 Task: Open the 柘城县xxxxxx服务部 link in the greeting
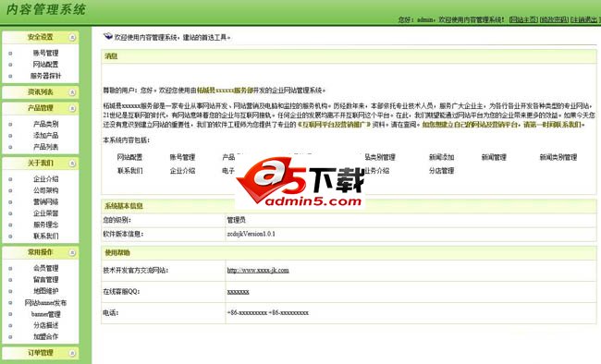pos(225,91)
